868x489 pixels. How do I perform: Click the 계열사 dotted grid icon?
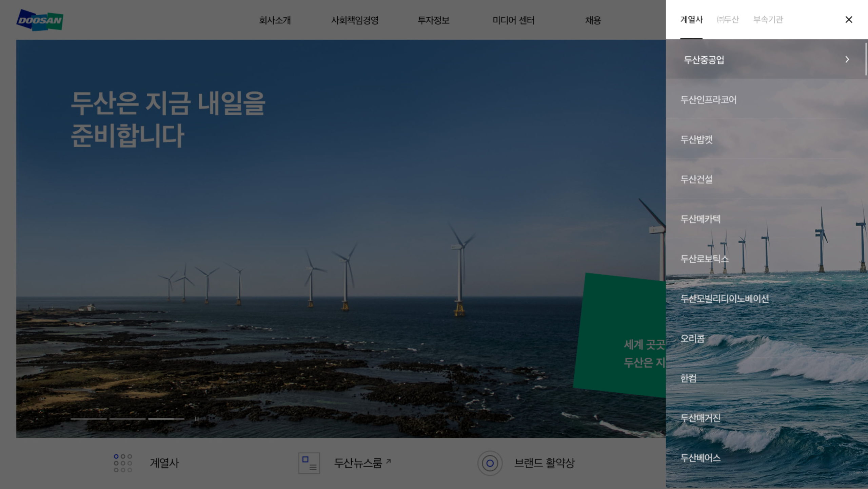coord(123,463)
